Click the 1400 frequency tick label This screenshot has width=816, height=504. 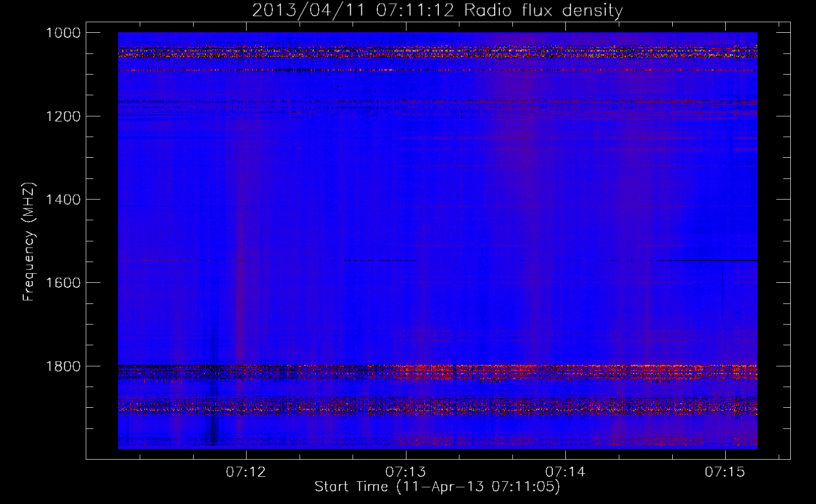63,200
